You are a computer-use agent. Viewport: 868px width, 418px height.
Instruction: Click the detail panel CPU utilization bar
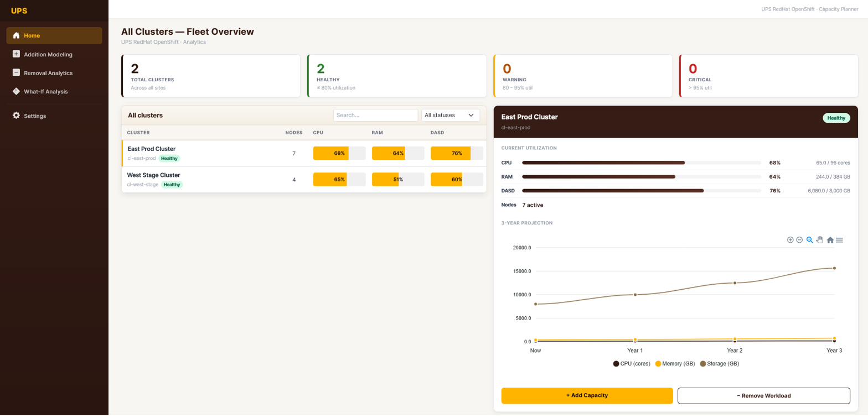point(641,163)
